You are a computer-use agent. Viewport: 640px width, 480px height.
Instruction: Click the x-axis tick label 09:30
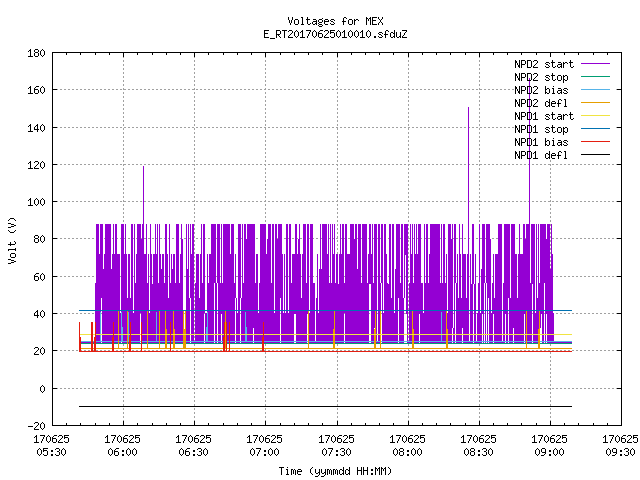pos(620,452)
